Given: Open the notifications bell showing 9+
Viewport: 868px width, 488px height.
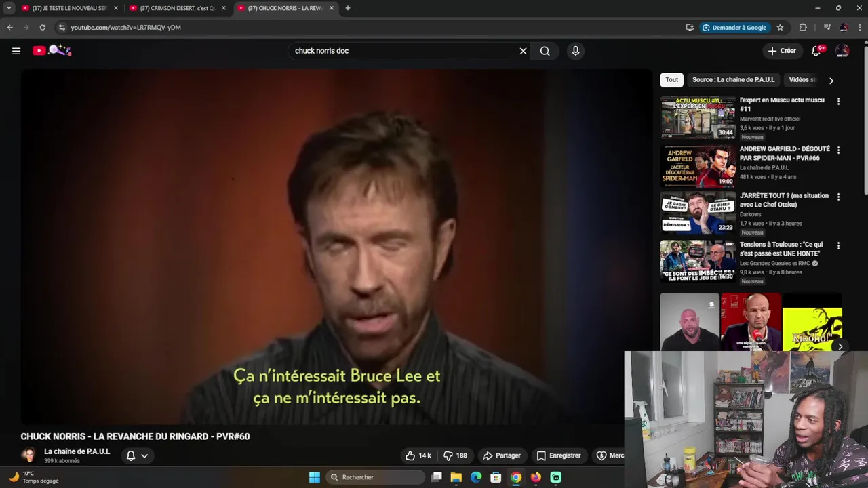Looking at the screenshot, I should [x=816, y=51].
